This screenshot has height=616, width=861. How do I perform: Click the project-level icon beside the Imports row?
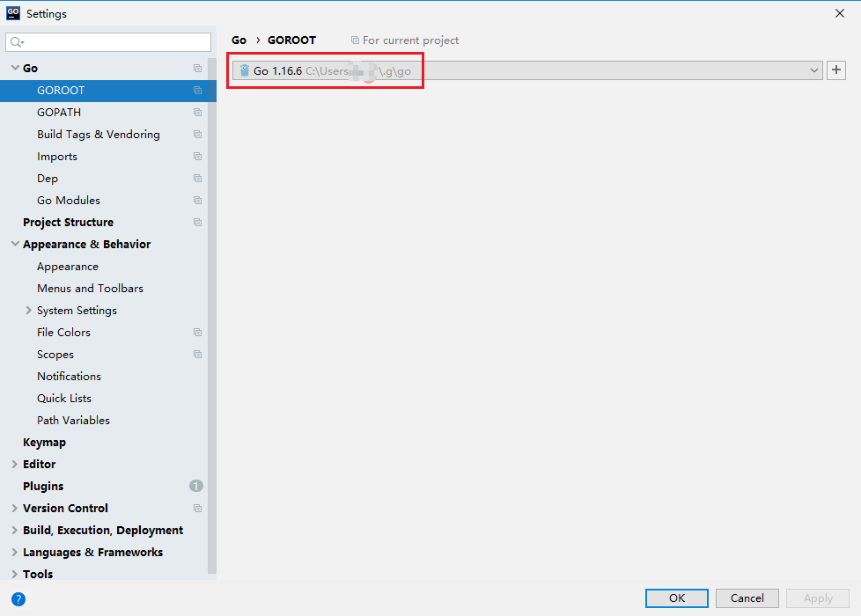pyautogui.click(x=198, y=156)
